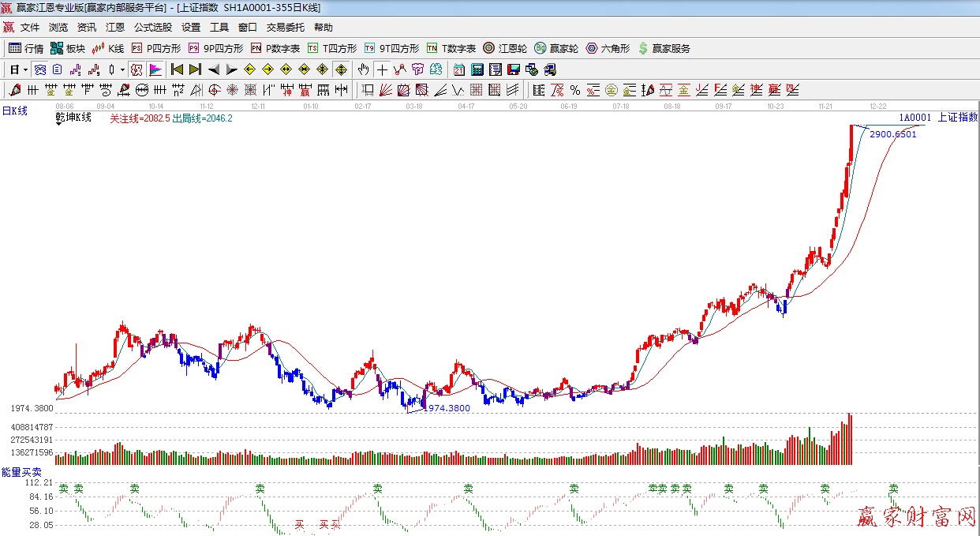Click the 2900.6501 high price marker
The width and height of the screenshot is (980, 536).
click(892, 134)
